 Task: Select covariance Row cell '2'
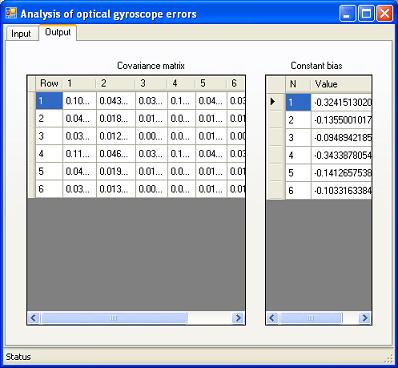pos(49,118)
